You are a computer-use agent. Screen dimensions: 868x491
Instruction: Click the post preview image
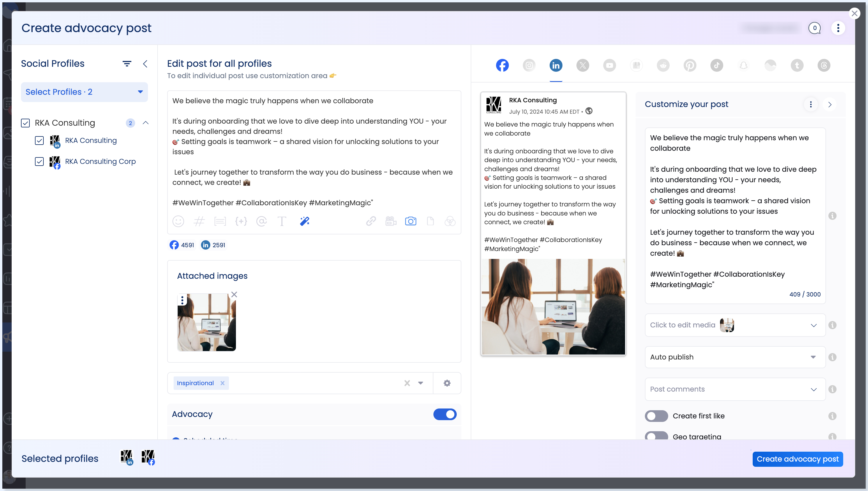pos(553,307)
